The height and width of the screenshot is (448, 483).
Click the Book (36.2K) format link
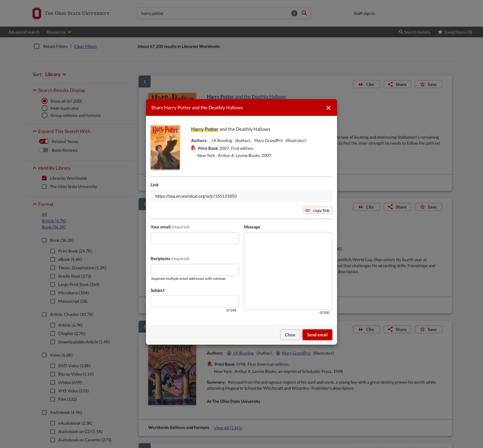[54, 227]
